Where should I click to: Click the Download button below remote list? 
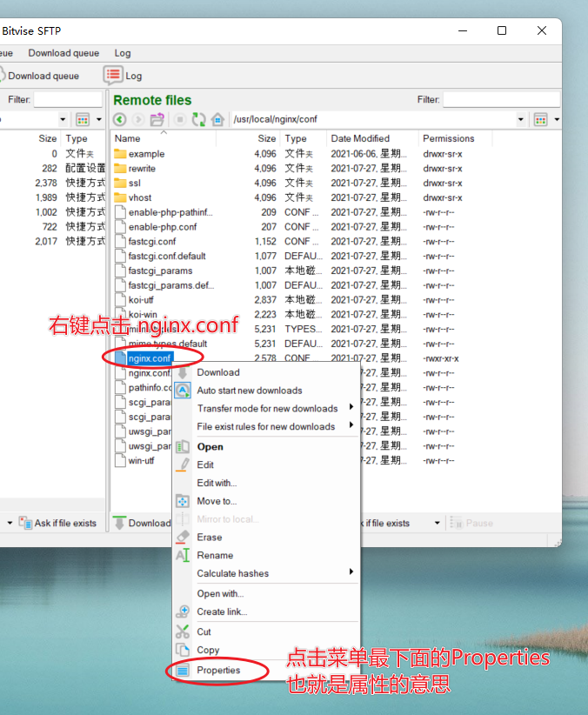(143, 523)
